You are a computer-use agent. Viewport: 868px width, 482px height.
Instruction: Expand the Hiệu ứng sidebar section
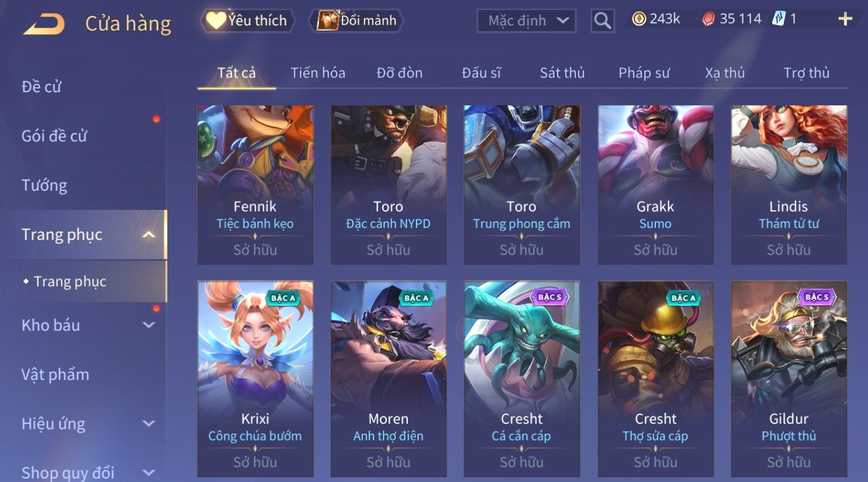[149, 424]
